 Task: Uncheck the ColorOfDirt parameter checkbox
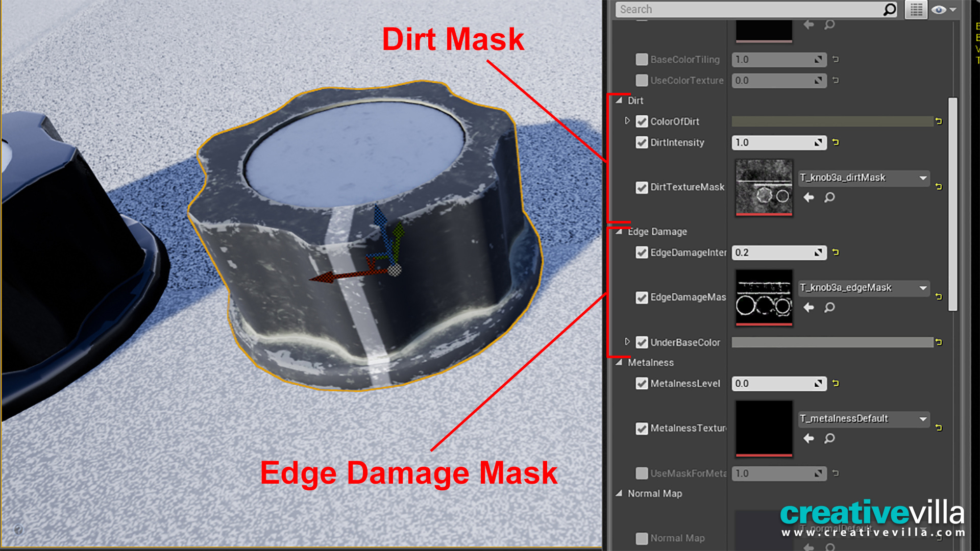click(x=642, y=121)
